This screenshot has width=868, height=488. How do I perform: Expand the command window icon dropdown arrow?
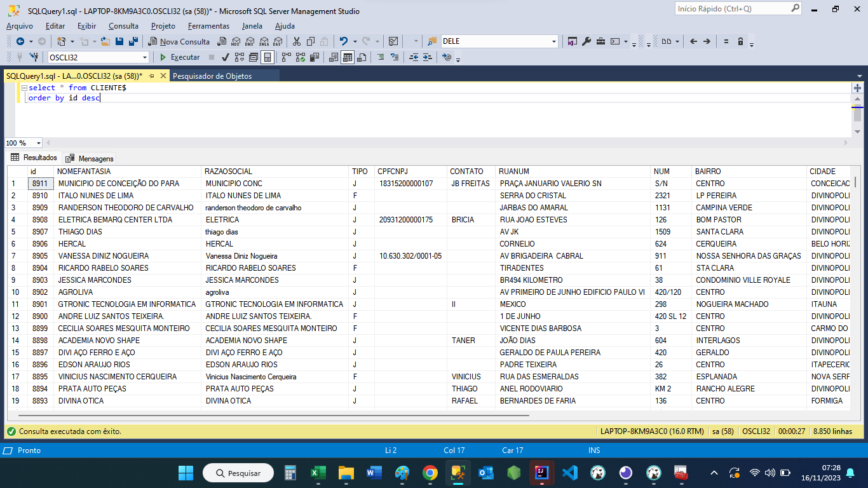click(x=626, y=41)
